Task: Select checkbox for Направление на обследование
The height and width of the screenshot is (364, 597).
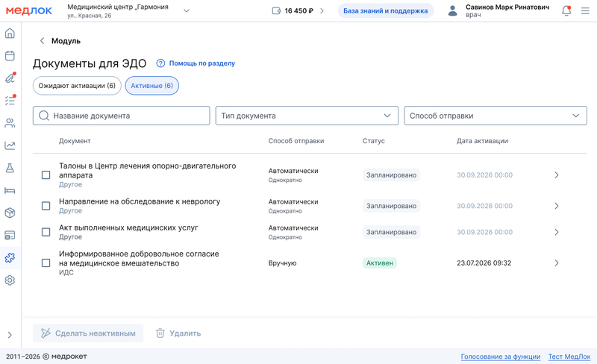Action: pyautogui.click(x=46, y=206)
